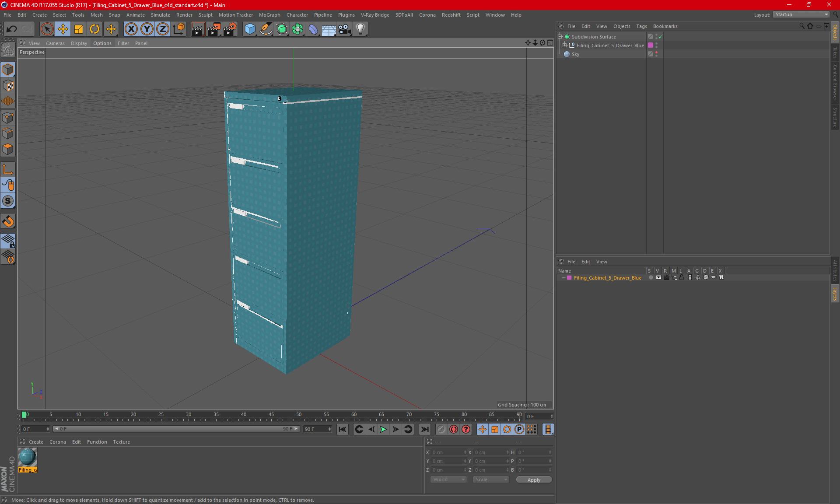
Task: Toggle the Y axis lock
Action: pyautogui.click(x=147, y=29)
